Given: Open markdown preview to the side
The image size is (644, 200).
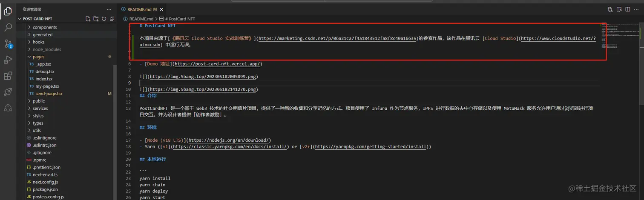Looking at the screenshot, I should (620, 9).
